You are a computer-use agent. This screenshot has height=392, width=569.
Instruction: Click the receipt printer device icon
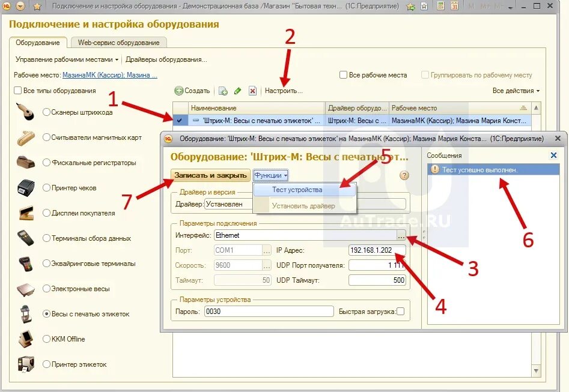26,188
